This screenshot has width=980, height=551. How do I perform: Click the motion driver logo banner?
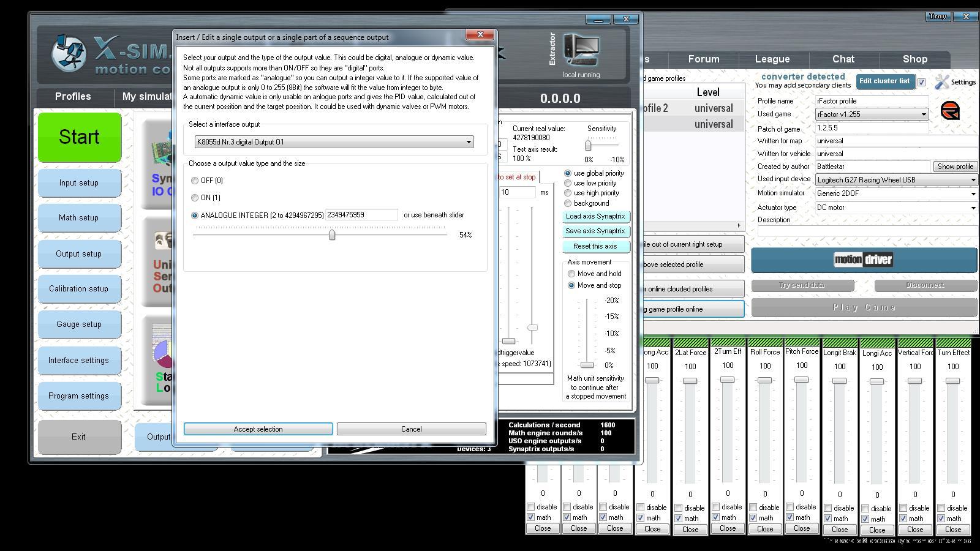(864, 260)
